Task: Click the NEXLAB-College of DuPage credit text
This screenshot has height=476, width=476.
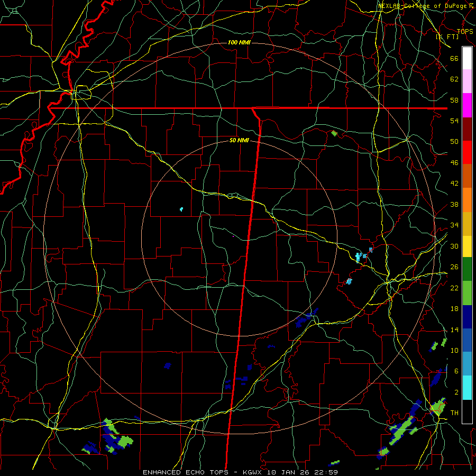Action: point(426,6)
